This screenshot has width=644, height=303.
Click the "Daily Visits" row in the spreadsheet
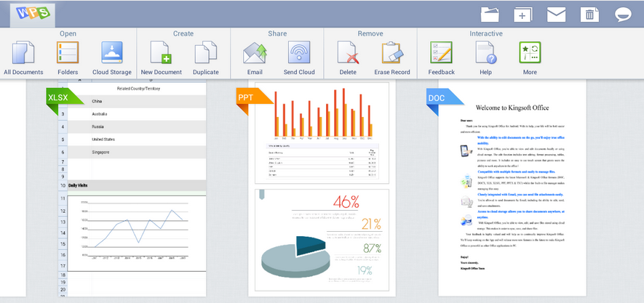(137, 185)
